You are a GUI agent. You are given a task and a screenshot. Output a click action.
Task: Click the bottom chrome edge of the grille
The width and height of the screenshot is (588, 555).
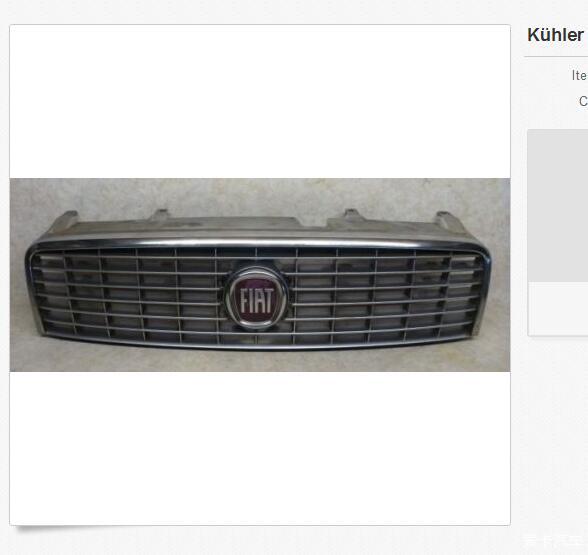click(x=259, y=344)
